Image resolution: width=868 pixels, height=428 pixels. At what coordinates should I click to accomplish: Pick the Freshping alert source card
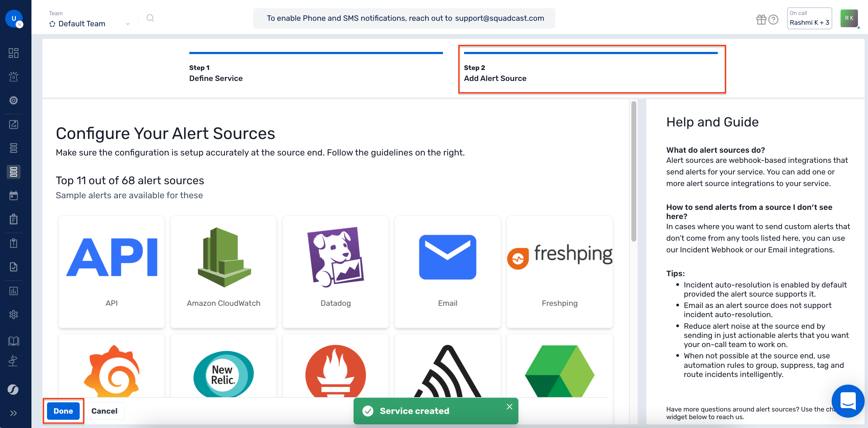[560, 272]
